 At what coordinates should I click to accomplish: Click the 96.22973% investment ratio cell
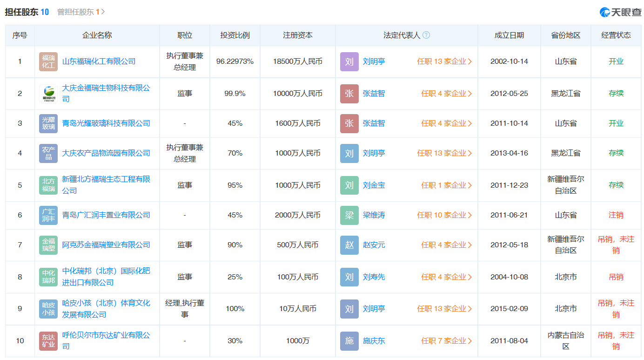click(235, 61)
